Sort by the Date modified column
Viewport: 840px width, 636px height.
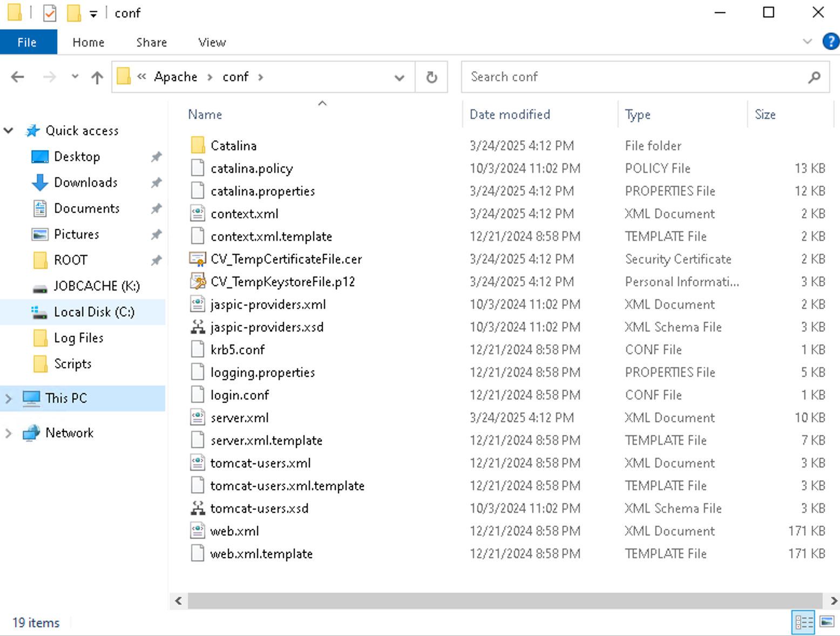click(510, 114)
